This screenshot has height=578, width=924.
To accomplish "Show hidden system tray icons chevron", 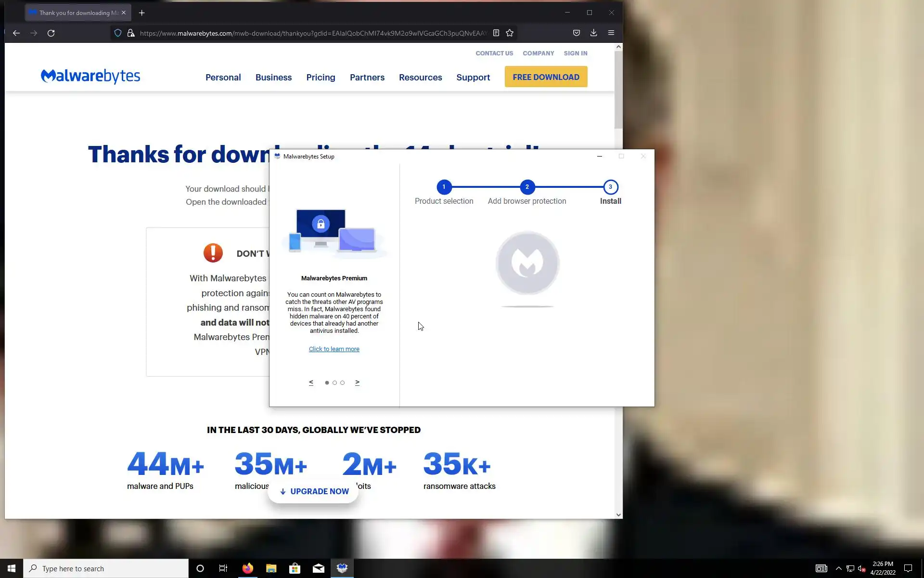I will 838,568.
